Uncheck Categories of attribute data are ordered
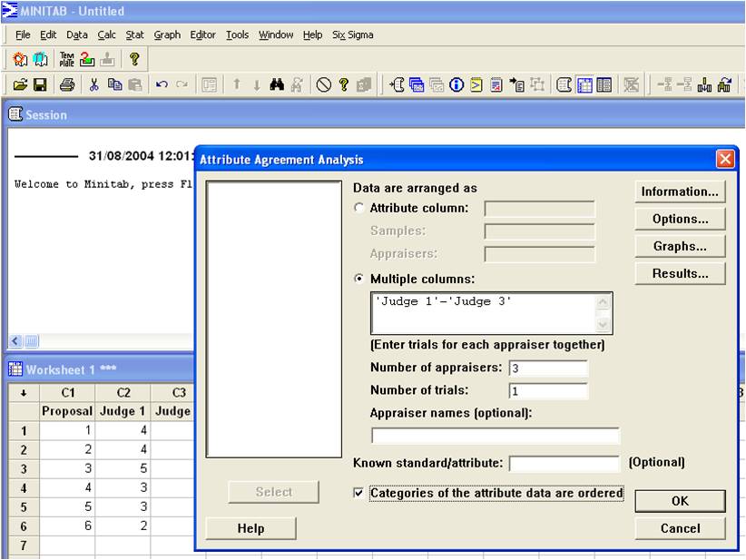Screen dimensions: 746x560 point(358,493)
